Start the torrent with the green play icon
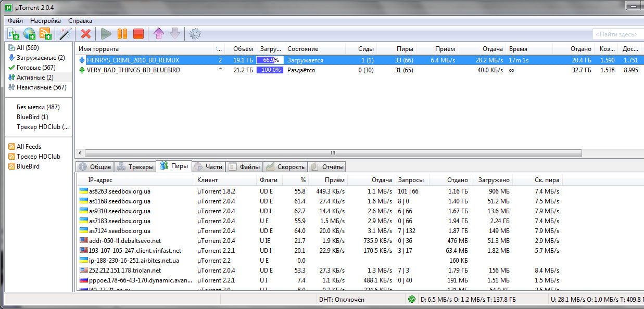644x309 pixels. tap(106, 34)
